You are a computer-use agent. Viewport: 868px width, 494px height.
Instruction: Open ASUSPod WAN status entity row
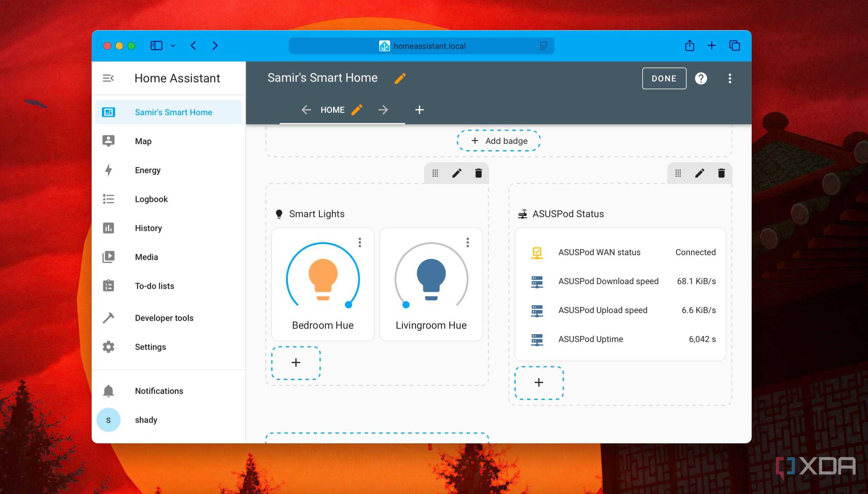click(620, 252)
